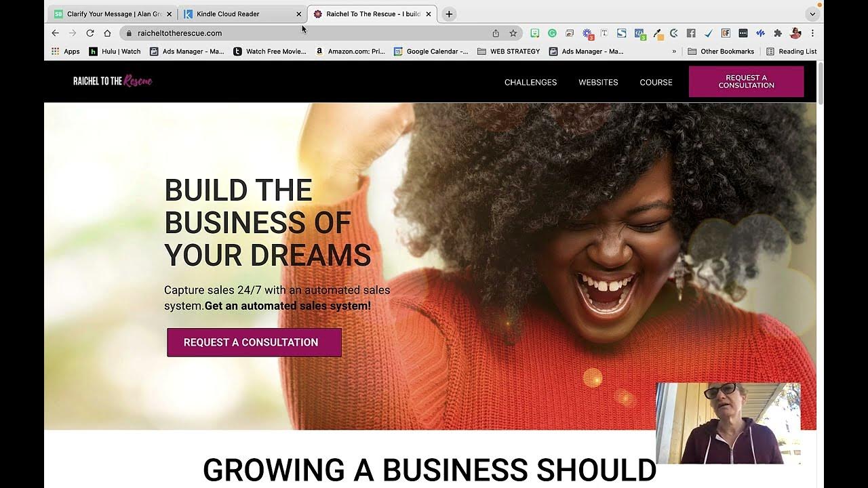Switch to the Clarify Your Message tab

[113, 14]
